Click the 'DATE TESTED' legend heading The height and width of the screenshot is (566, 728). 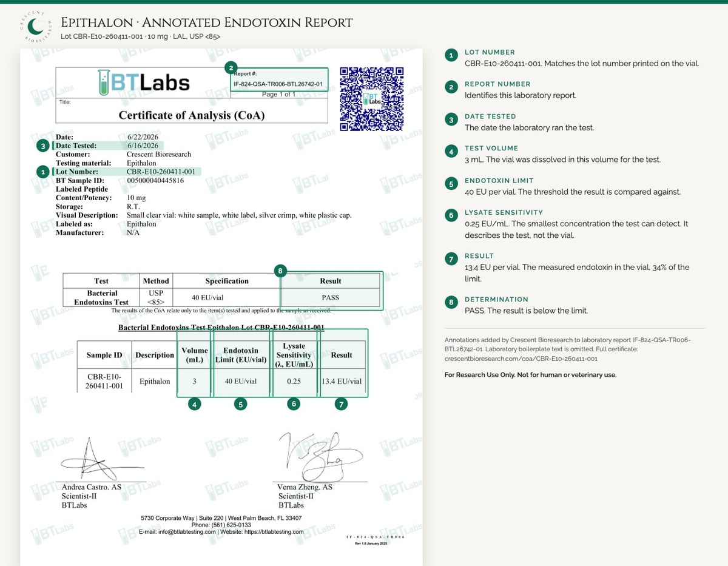click(x=490, y=116)
